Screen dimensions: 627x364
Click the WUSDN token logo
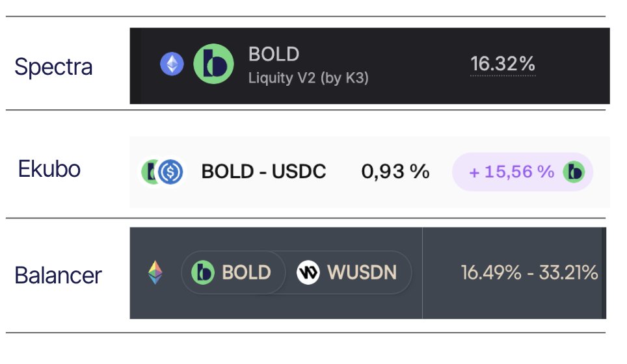308,272
